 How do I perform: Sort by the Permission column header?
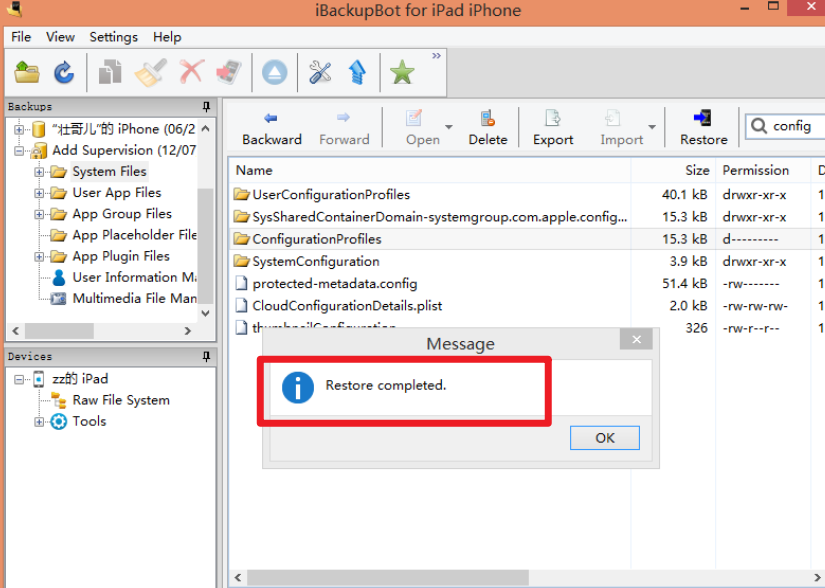[x=762, y=170]
